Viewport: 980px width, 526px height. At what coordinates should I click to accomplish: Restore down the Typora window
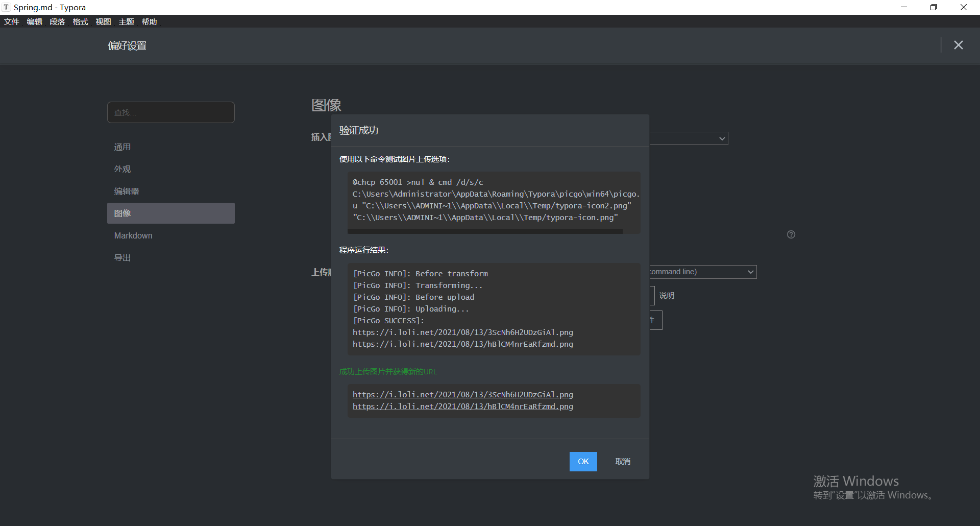933,7
